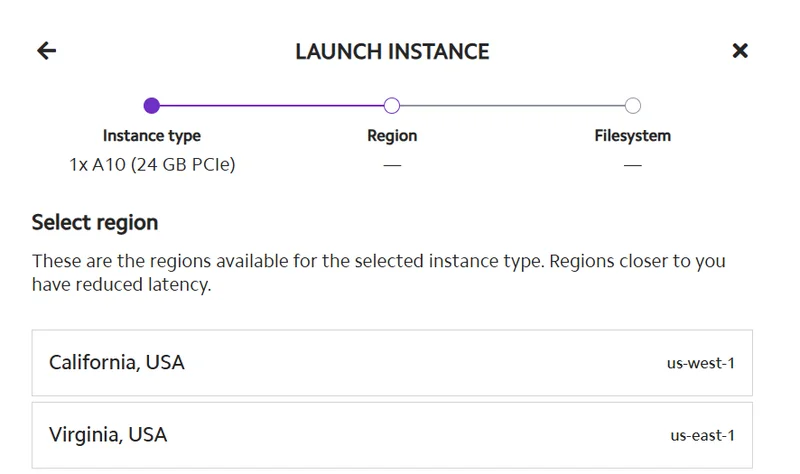Close the Launch Instance dialog
Screen dimensions: 800x474
point(740,51)
